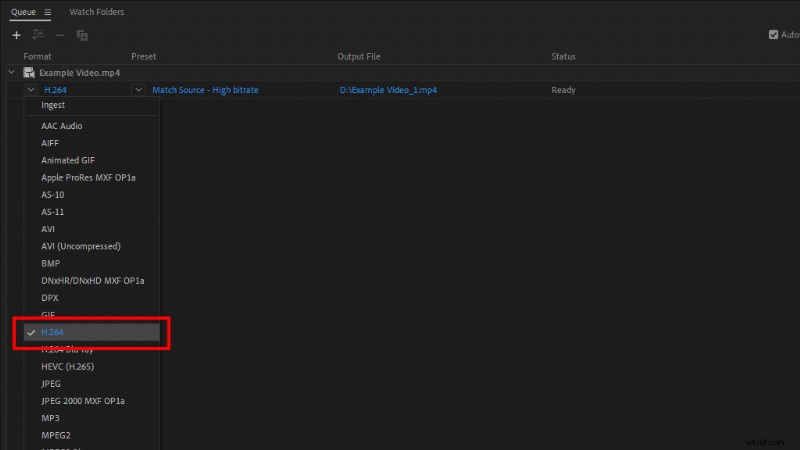The image size is (800, 450).
Task: Switch to the Queue tab
Action: tap(23, 12)
